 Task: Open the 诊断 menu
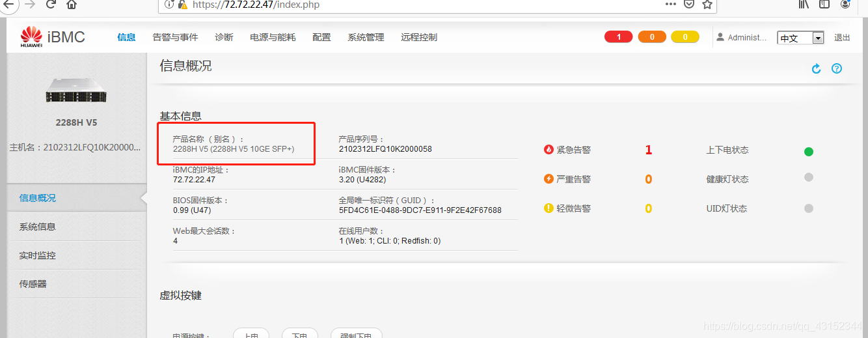tap(224, 37)
